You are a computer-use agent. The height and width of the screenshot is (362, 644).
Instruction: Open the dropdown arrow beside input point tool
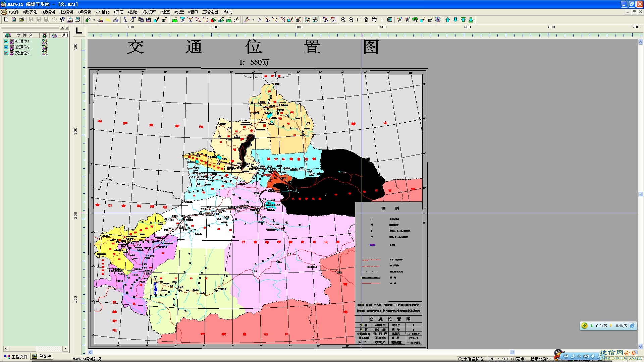click(x=94, y=20)
